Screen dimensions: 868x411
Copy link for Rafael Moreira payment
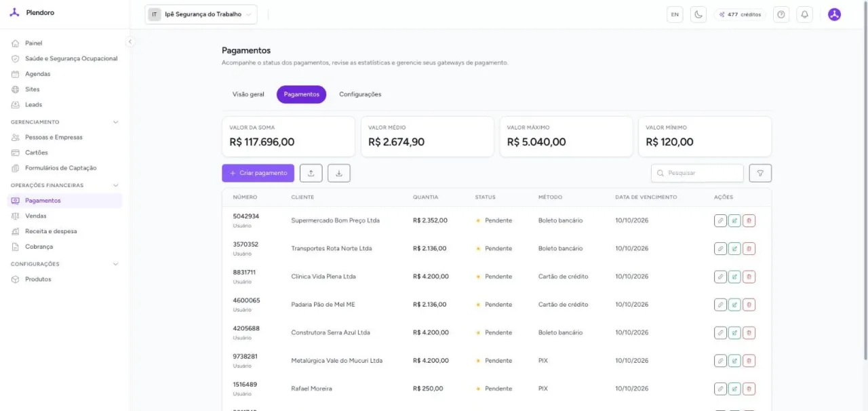click(720, 389)
